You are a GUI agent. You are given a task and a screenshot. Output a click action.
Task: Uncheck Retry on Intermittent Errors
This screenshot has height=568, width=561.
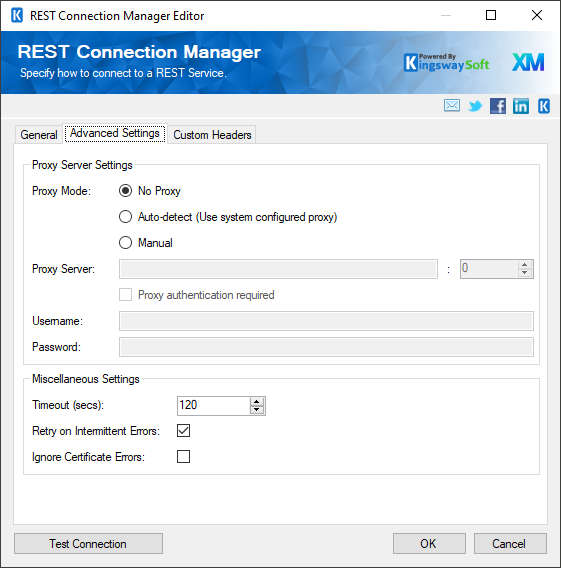(x=183, y=431)
